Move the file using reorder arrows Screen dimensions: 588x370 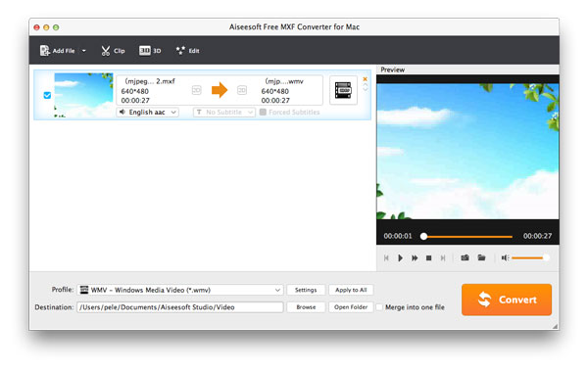[x=366, y=87]
